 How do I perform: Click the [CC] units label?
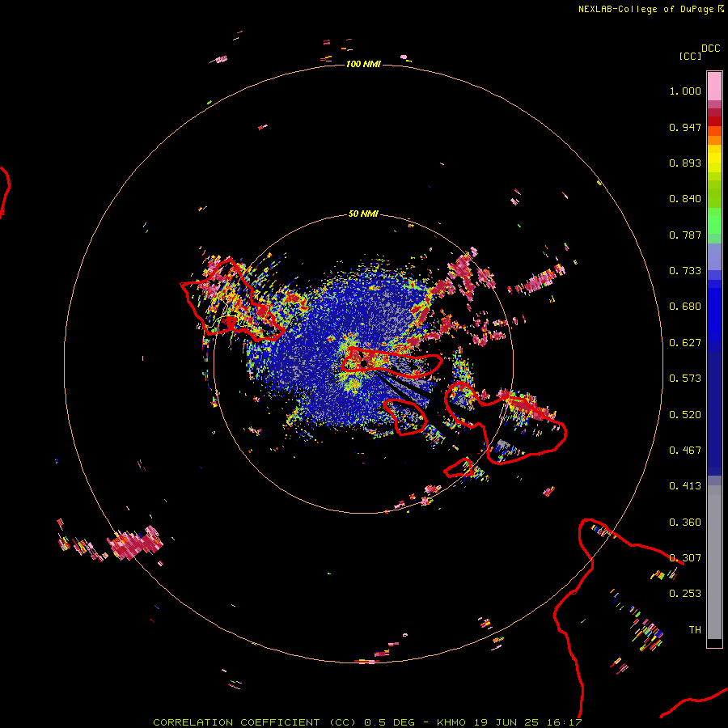point(690,56)
